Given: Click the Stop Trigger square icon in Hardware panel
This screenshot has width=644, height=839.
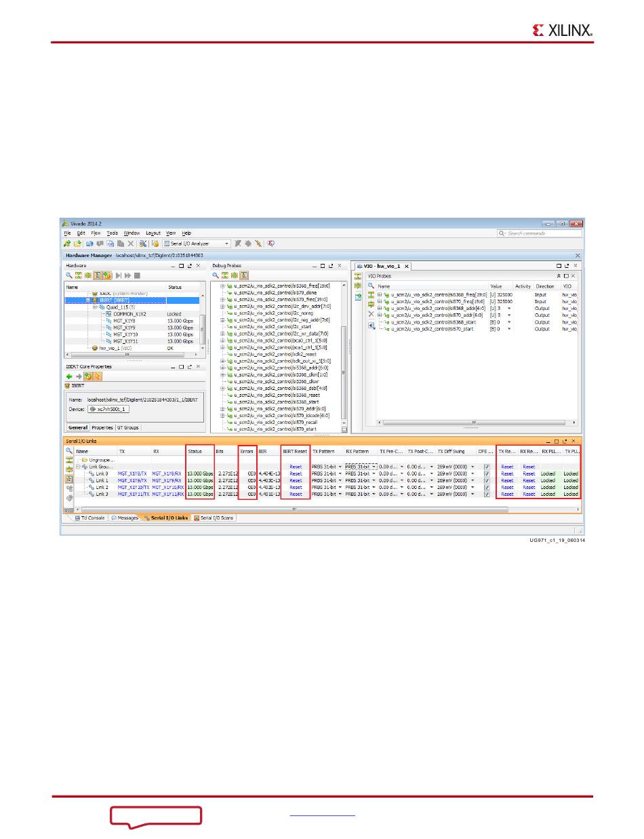Looking at the screenshot, I should [x=137, y=275].
